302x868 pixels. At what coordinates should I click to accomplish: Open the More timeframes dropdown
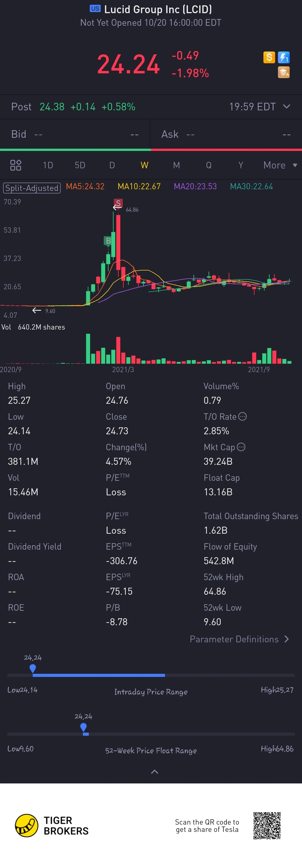click(x=280, y=165)
